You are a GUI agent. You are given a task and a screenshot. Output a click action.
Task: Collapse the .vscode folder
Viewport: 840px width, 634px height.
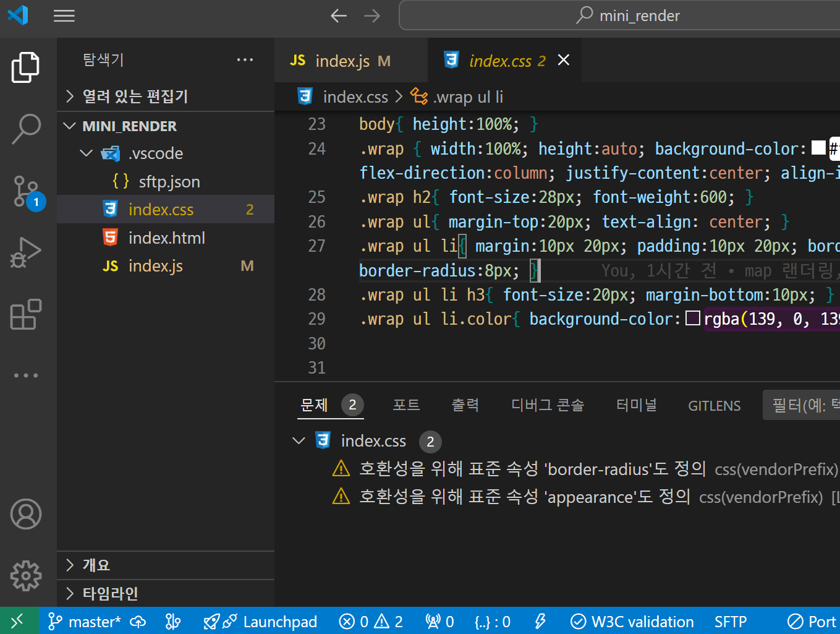[166, 153]
